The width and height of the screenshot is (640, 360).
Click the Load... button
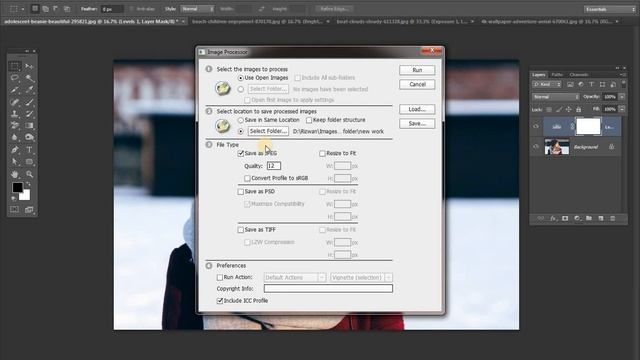click(417, 109)
